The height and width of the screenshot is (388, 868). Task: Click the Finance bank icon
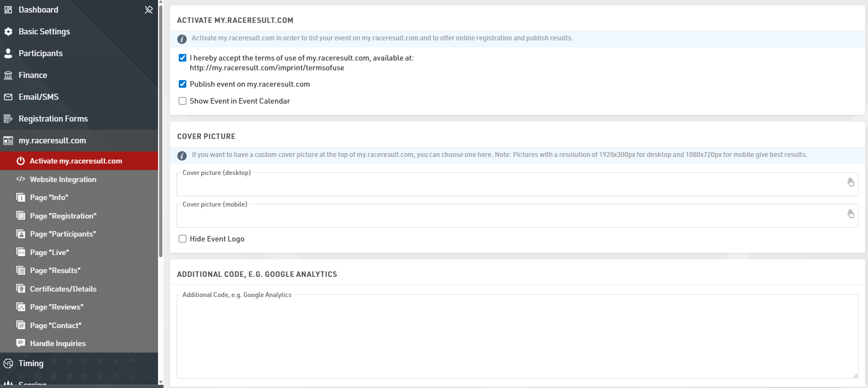point(8,75)
